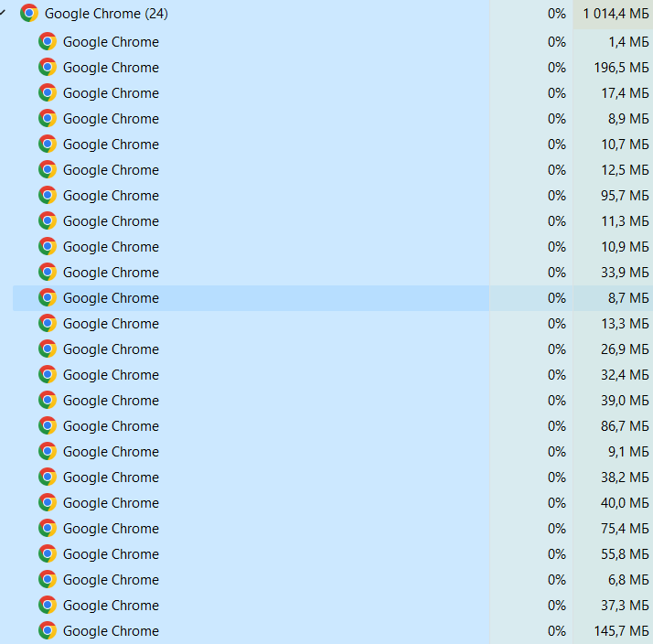Select the 'Google Chrome (24)' group label
The height and width of the screenshot is (644, 653).
[x=106, y=14]
